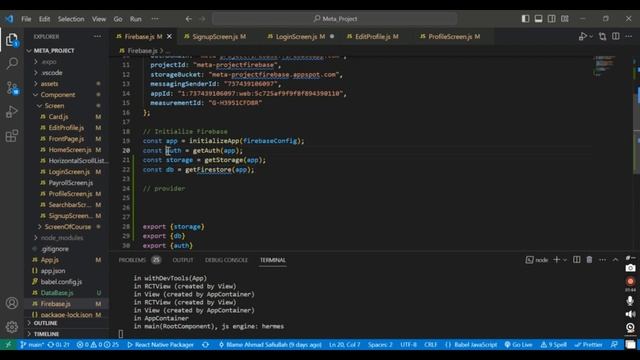This screenshot has height=360, width=640.
Task: Open the Search view in activity bar
Action: [x=12, y=63]
